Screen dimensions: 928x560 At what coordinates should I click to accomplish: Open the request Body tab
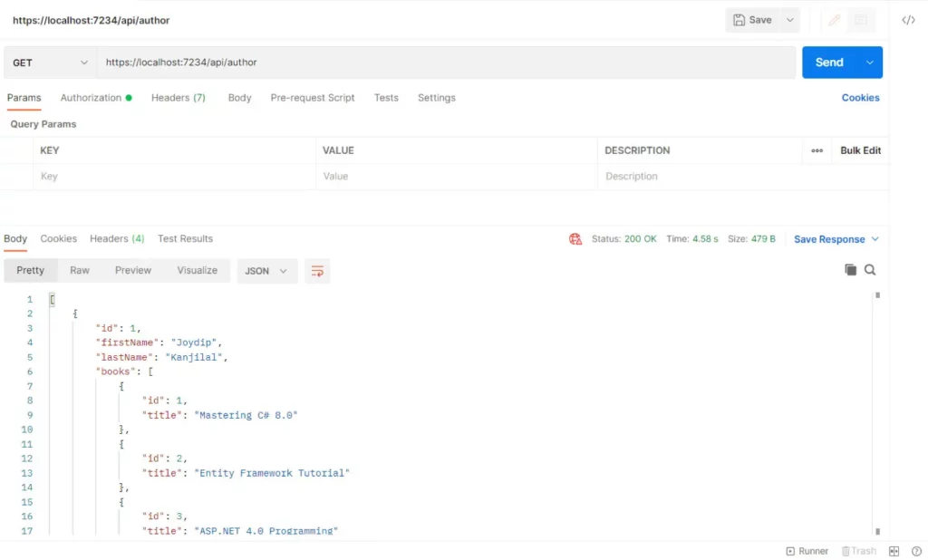coord(239,98)
